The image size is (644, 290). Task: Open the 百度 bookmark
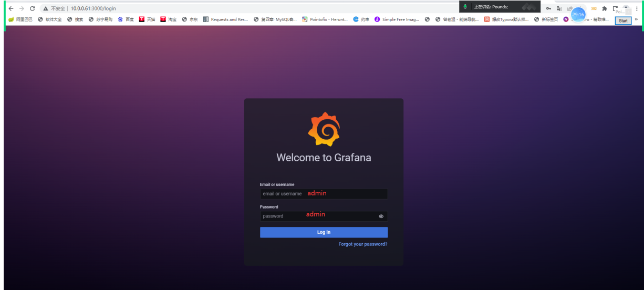click(x=126, y=19)
